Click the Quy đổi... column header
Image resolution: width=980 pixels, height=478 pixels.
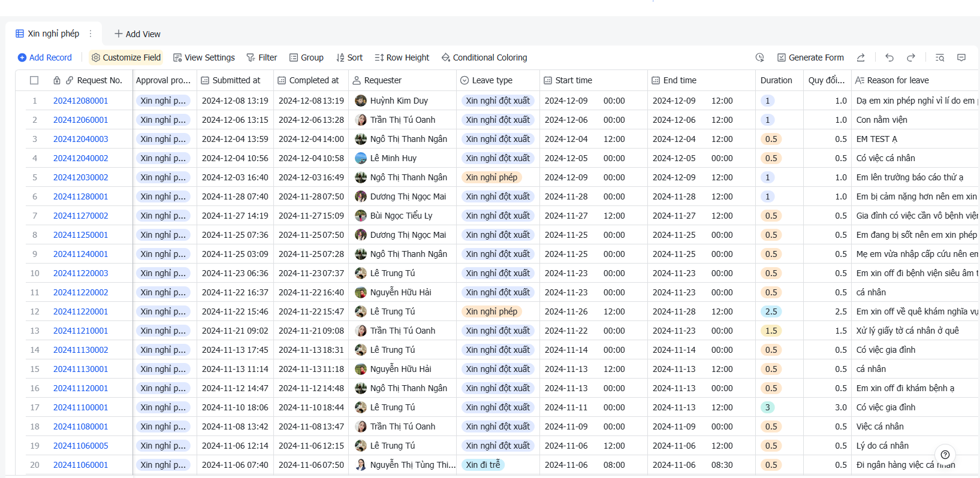pos(826,80)
